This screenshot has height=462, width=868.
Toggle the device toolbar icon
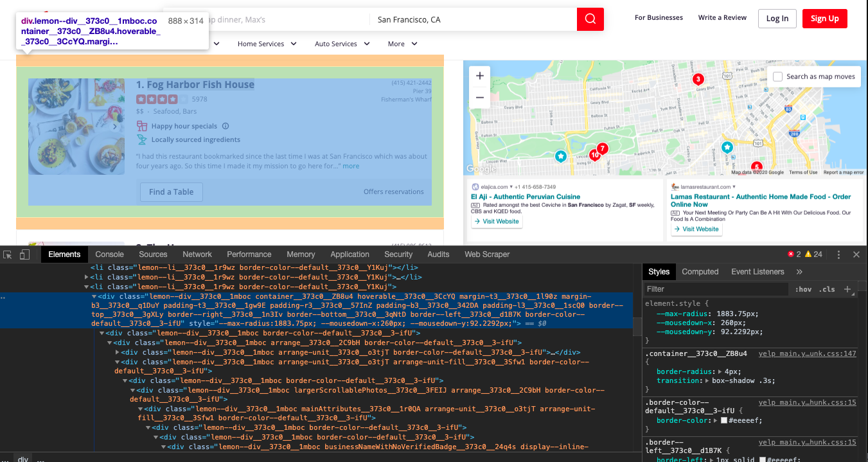pyautogui.click(x=24, y=254)
